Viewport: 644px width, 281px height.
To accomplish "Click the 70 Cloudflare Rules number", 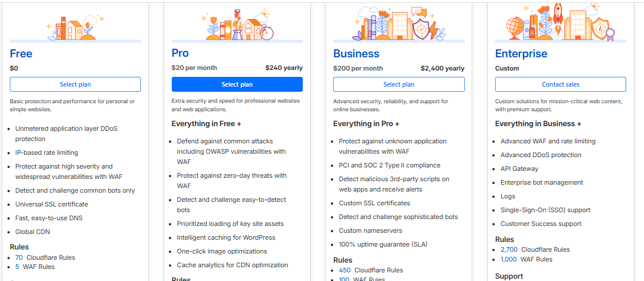I will click(19, 258).
